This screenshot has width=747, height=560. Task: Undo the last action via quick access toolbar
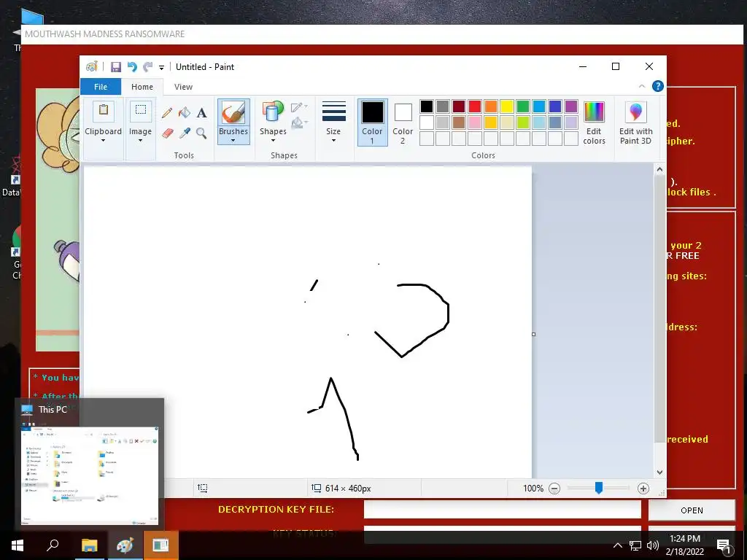tap(132, 67)
